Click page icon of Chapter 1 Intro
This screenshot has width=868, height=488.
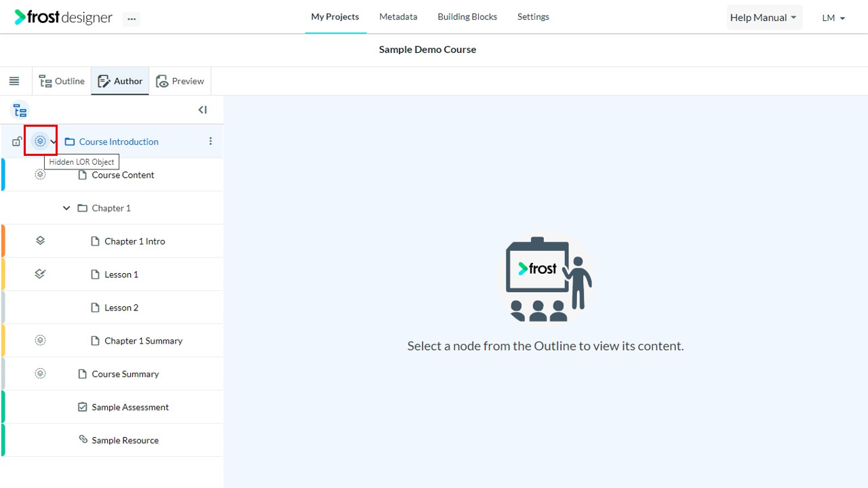pyautogui.click(x=96, y=241)
